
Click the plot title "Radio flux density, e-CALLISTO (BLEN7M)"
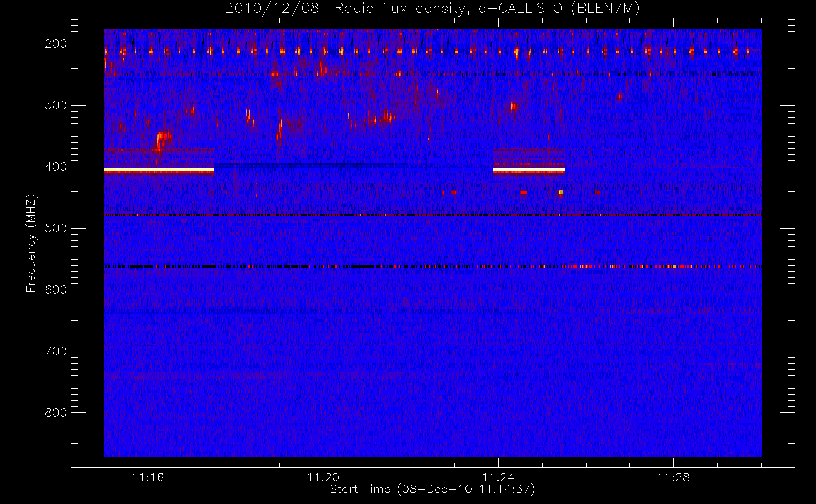pos(487,9)
